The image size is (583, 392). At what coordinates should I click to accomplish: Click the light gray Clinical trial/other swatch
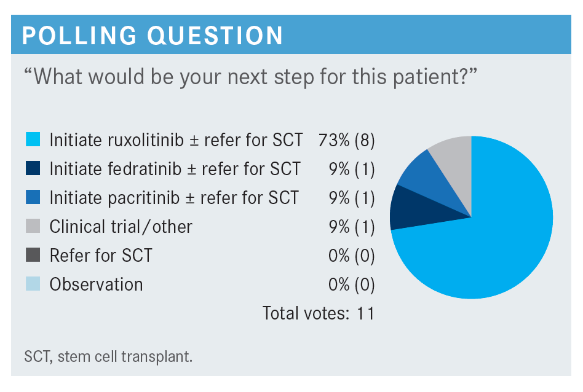[33, 226]
